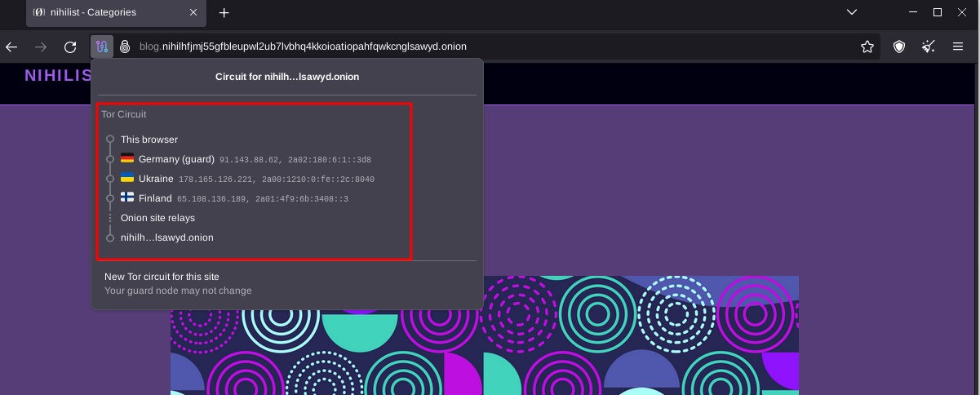The height and width of the screenshot is (395, 980).
Task: Click the Ukraine relay entry
Action: [x=247, y=179]
